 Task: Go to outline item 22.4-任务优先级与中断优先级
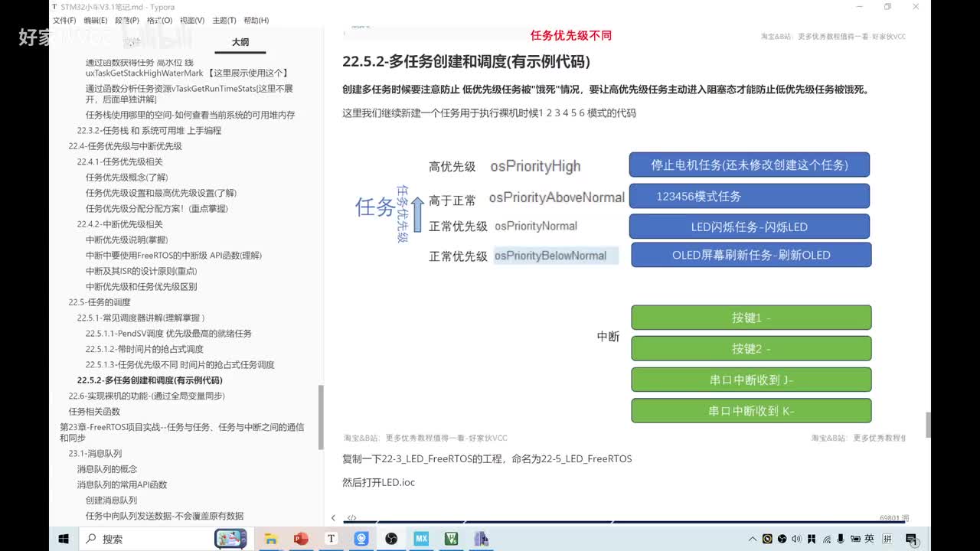125,146
